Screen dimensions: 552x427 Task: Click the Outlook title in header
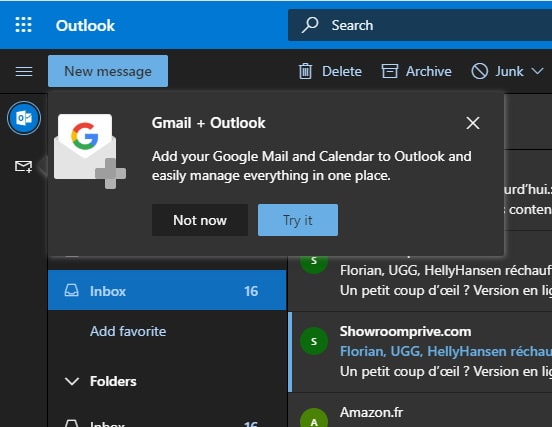[x=85, y=26]
